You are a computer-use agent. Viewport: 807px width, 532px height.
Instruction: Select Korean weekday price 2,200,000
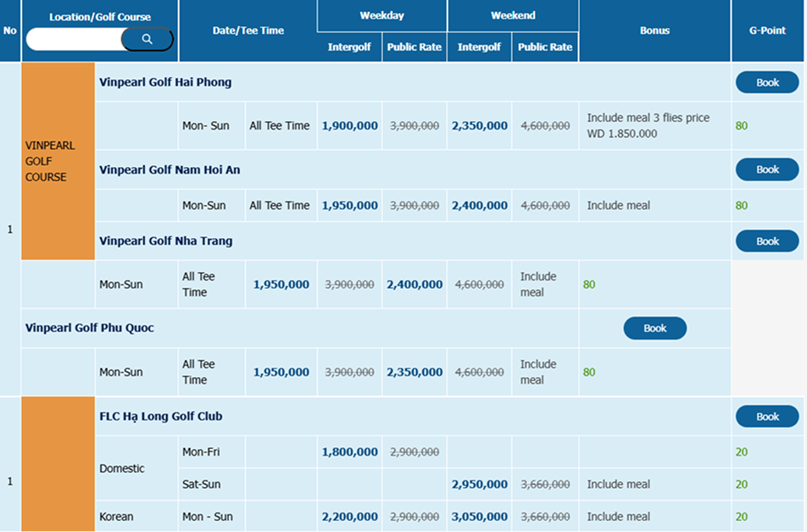tap(350, 517)
